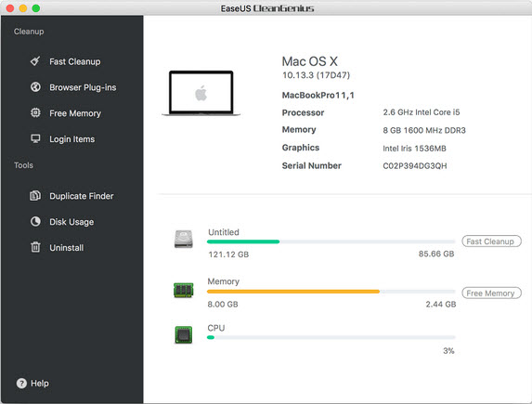Click the serial number C02P394DG3QH

click(x=415, y=166)
